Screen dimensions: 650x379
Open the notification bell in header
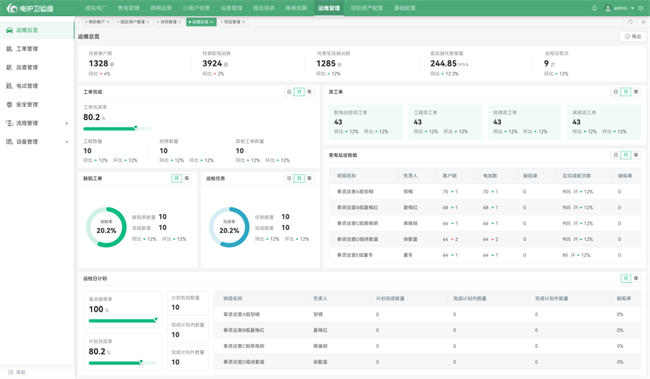(594, 8)
